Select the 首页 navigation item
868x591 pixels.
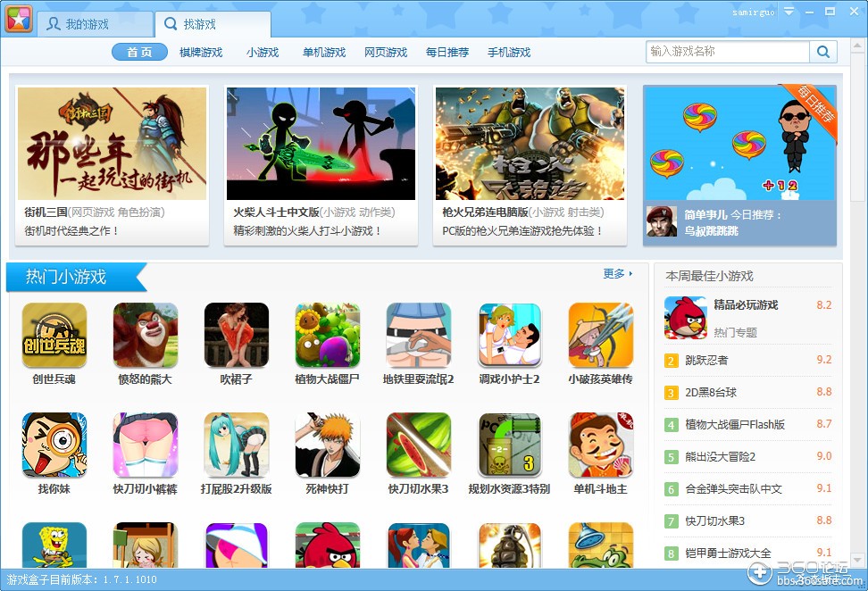[139, 52]
